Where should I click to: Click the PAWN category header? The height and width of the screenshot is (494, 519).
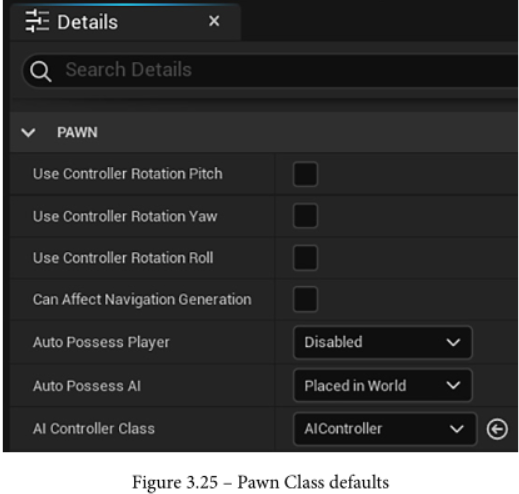(x=77, y=132)
